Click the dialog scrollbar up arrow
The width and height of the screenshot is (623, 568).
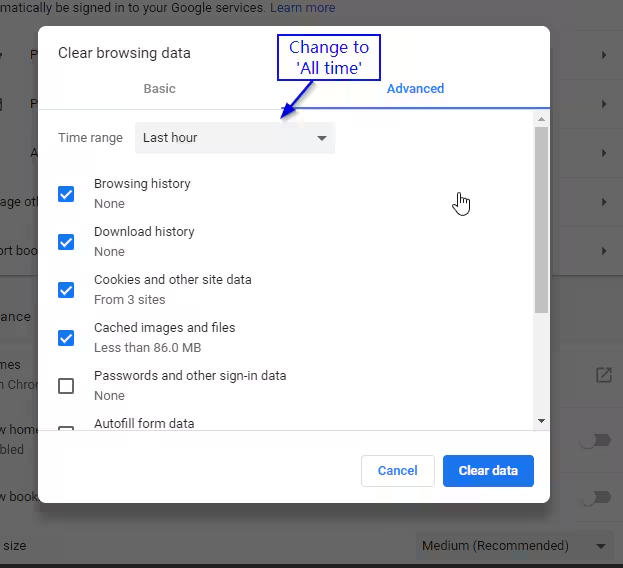pyautogui.click(x=541, y=119)
